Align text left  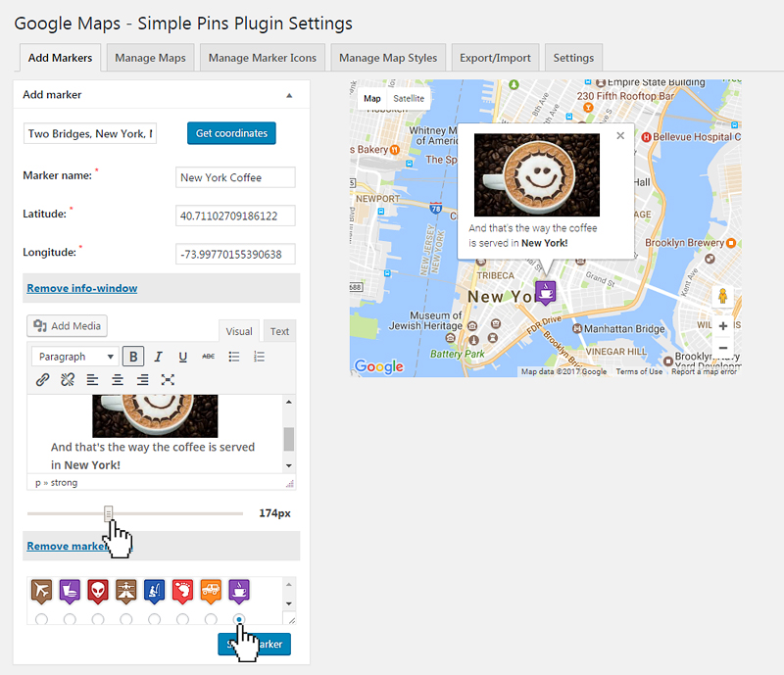pyautogui.click(x=92, y=380)
